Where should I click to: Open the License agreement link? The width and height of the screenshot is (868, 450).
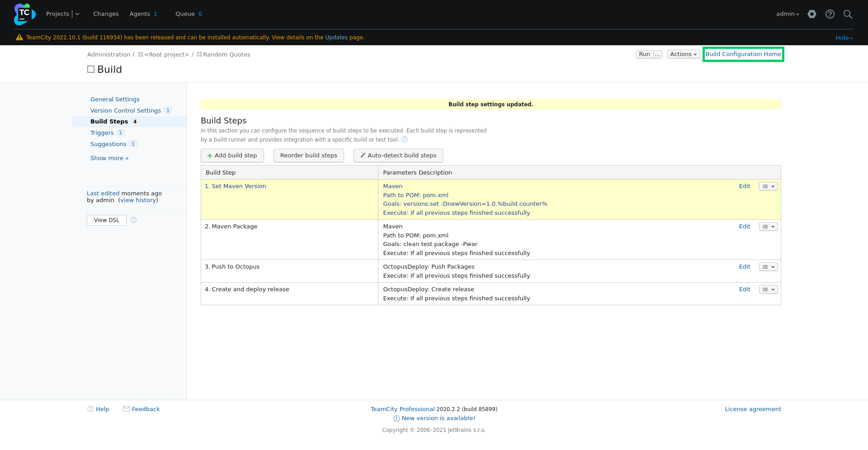click(753, 409)
